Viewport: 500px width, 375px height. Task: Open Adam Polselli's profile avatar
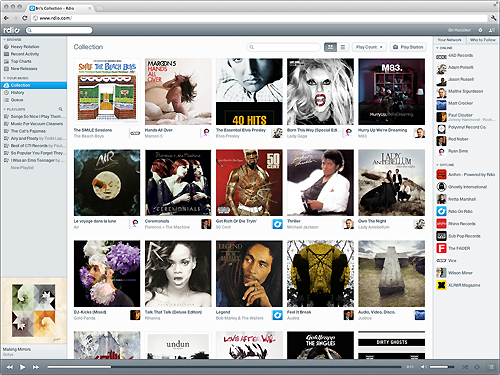pos(441,69)
